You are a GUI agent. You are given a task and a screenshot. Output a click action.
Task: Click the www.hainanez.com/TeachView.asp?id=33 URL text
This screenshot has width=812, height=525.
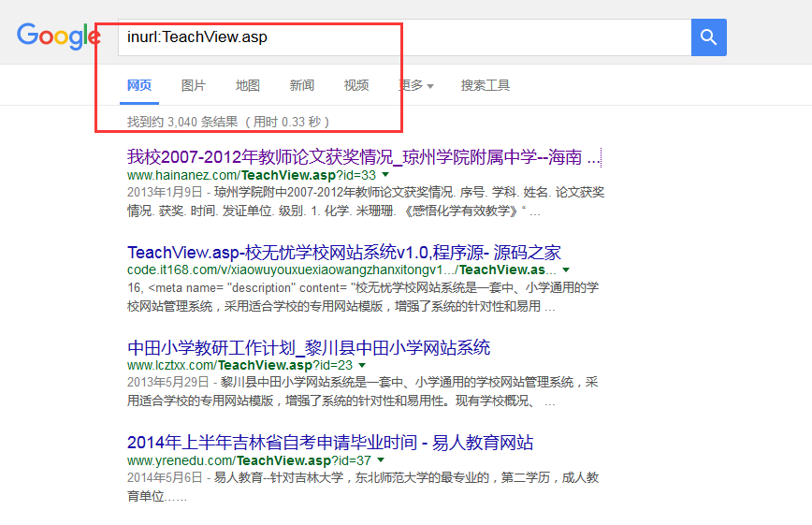tap(252, 175)
